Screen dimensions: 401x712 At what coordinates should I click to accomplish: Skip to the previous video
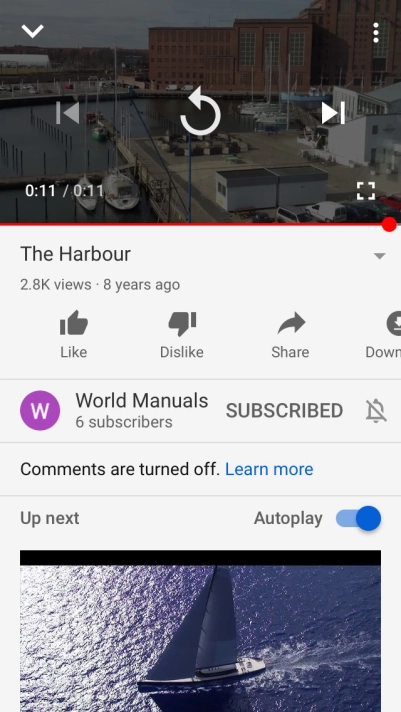[68, 113]
